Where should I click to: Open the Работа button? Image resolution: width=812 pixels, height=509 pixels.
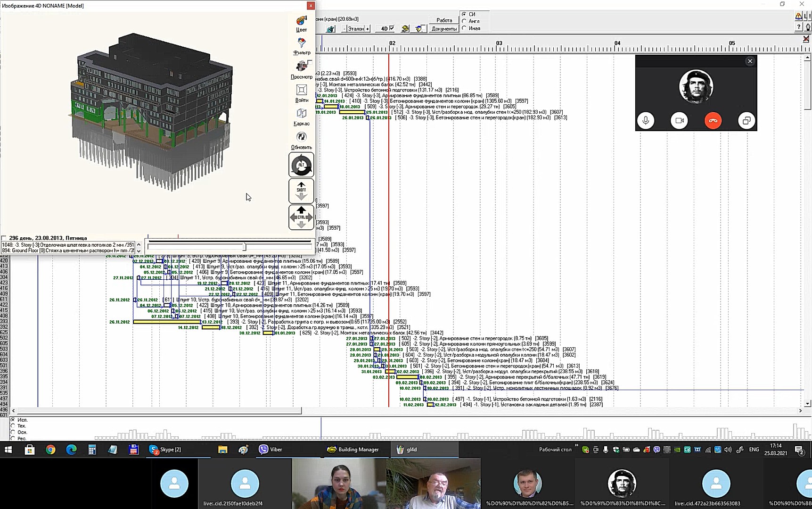click(444, 20)
